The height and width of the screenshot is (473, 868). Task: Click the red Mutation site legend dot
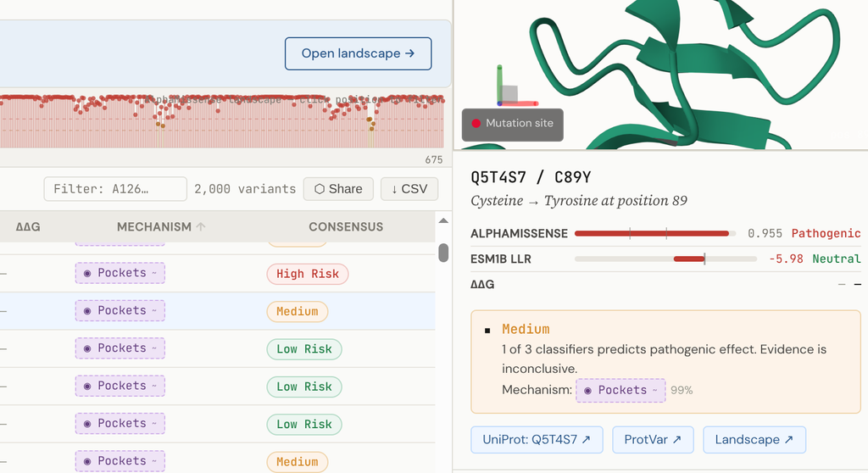(476, 124)
